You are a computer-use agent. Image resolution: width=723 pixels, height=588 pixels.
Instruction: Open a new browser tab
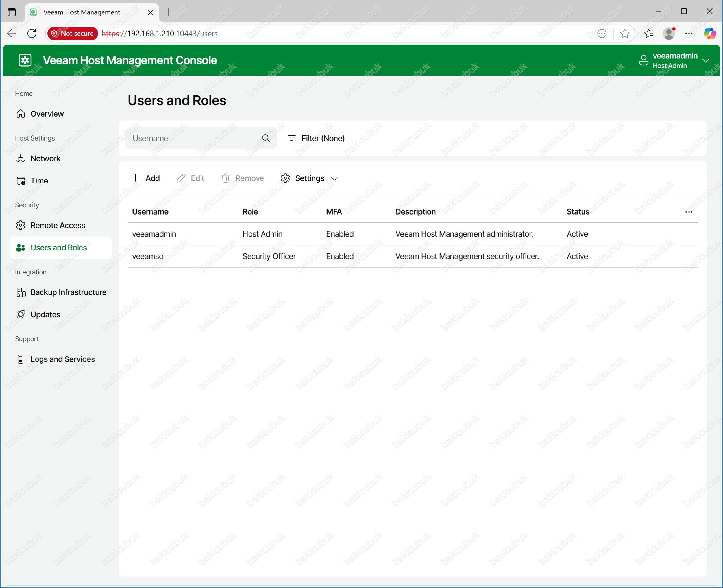coord(169,12)
